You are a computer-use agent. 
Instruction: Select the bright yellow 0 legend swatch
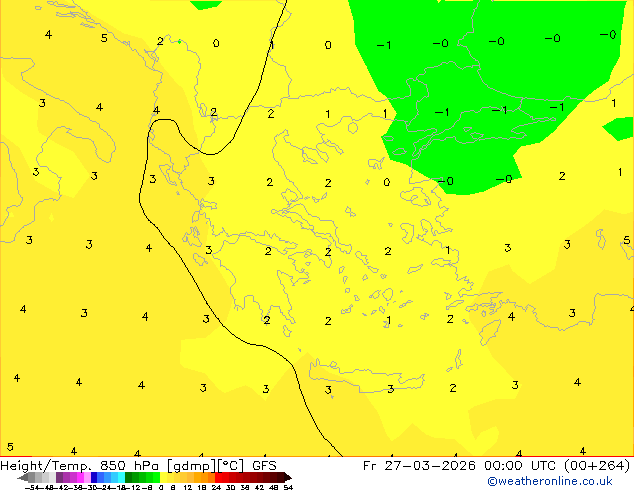(163, 477)
